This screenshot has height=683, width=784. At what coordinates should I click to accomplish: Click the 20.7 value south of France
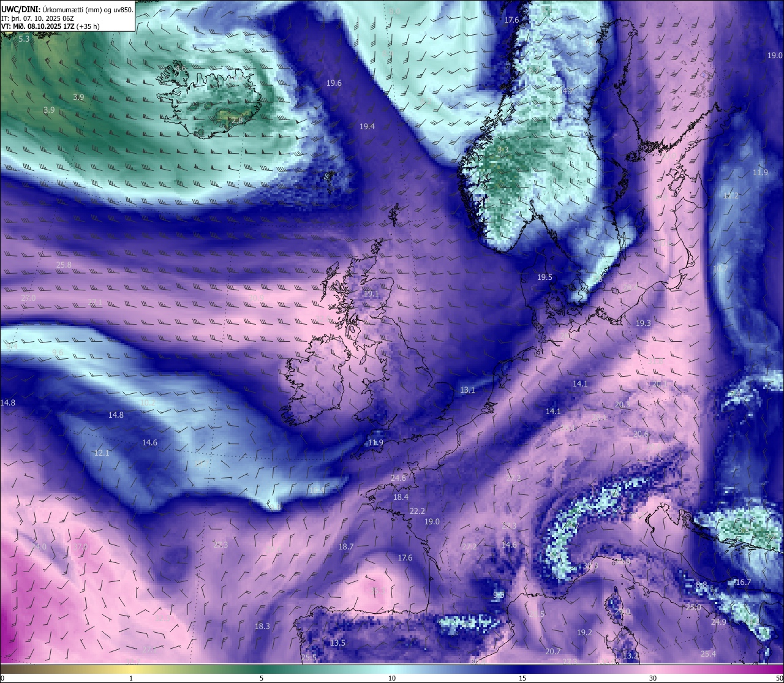[553, 652]
